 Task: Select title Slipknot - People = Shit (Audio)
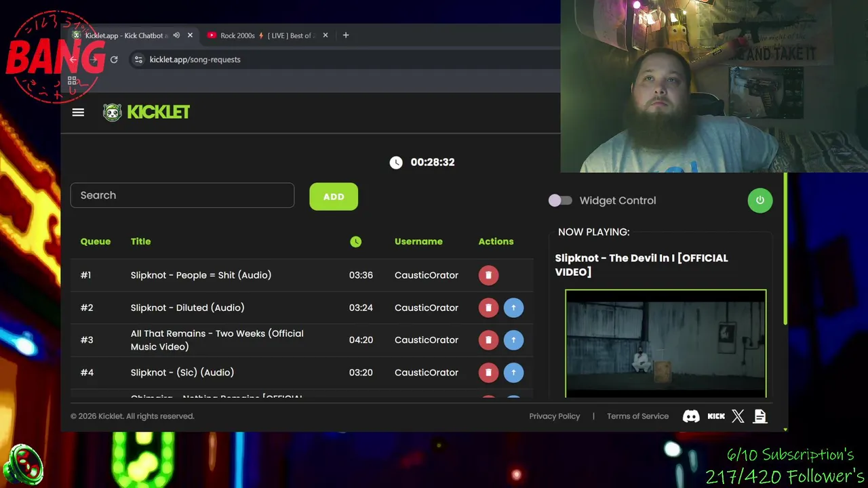point(201,275)
